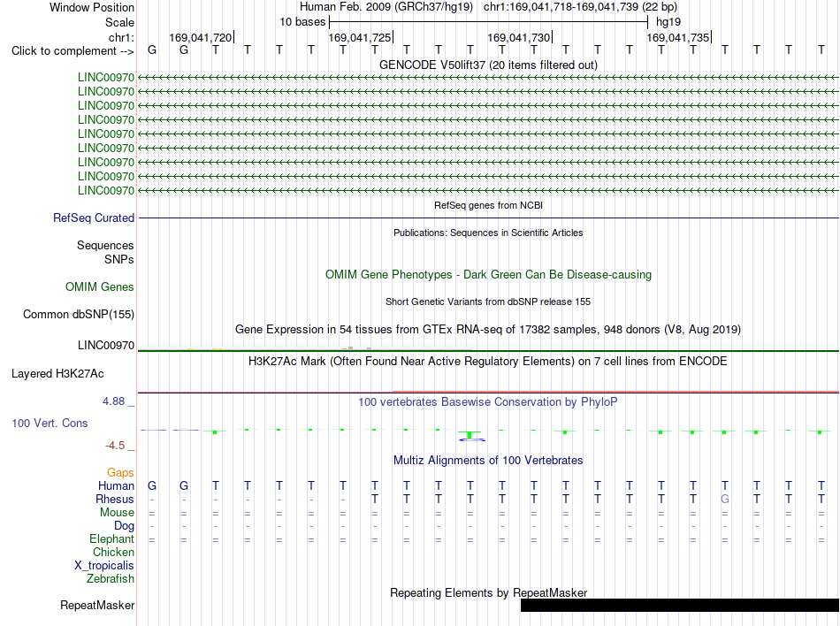Open 'Short Genetic Variants from dbSNP release 155' title
Viewport: 840px width, 626px height.
coord(488,302)
